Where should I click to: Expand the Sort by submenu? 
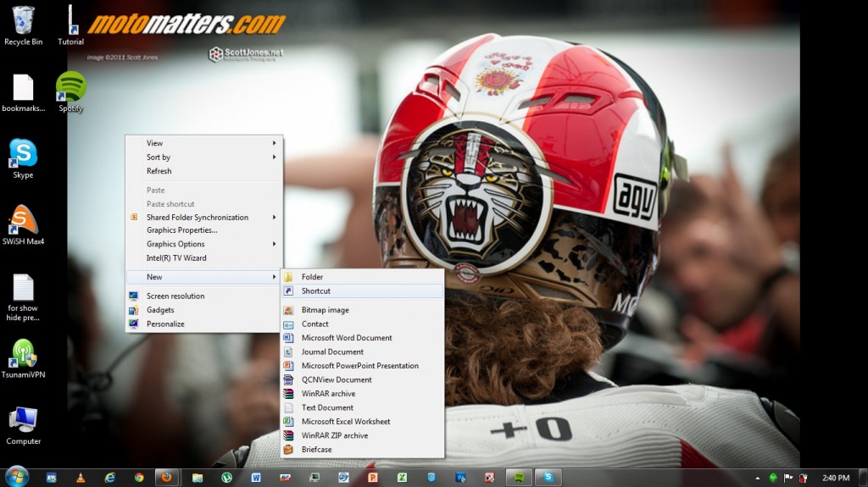[x=204, y=158]
